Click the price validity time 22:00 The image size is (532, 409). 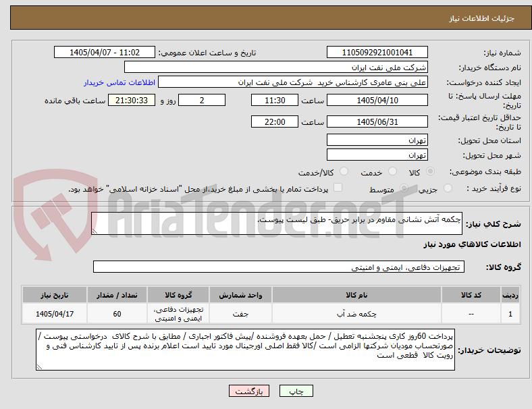[275, 121]
